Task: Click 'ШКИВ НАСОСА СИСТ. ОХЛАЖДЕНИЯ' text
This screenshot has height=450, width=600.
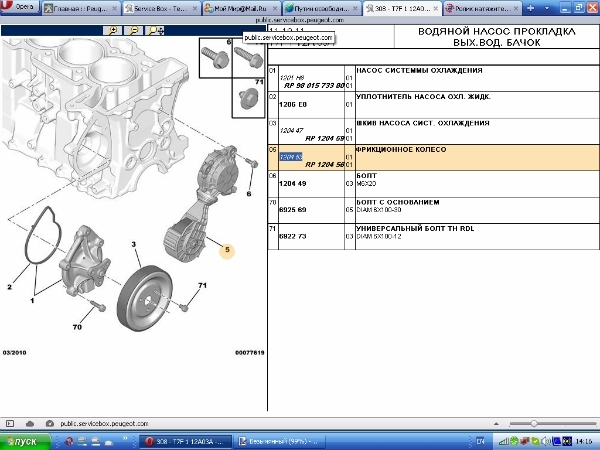Action: (x=423, y=123)
